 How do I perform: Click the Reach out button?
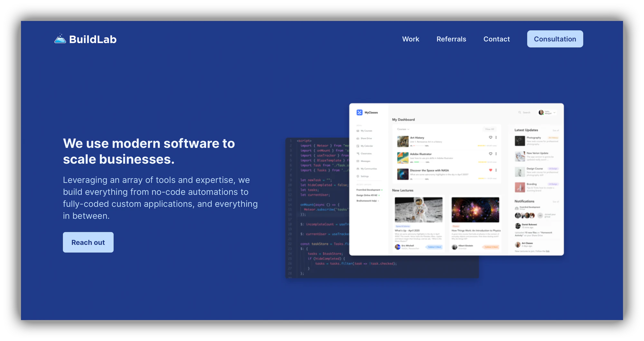[88, 242]
